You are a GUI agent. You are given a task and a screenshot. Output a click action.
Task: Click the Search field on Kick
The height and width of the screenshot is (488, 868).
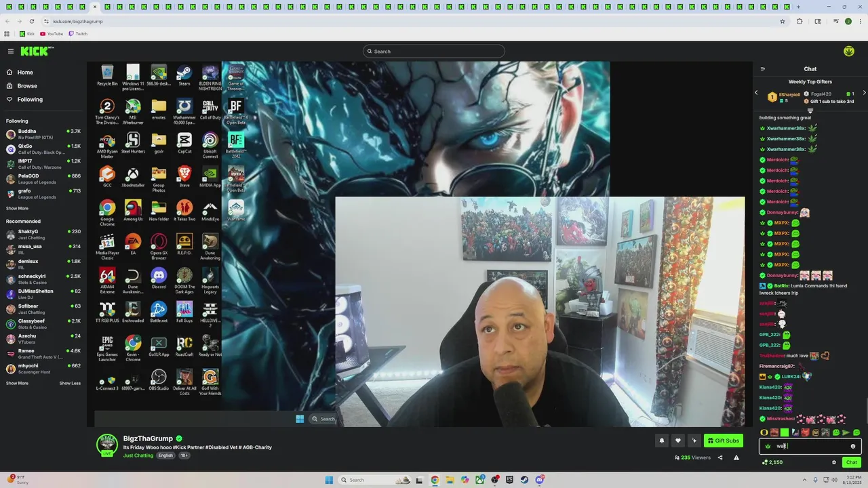pos(434,52)
